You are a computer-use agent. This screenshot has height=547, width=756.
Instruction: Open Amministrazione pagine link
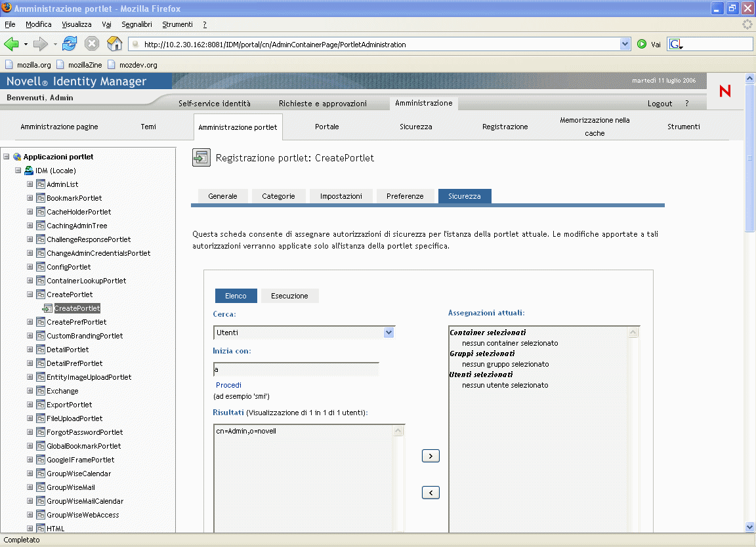coord(59,127)
